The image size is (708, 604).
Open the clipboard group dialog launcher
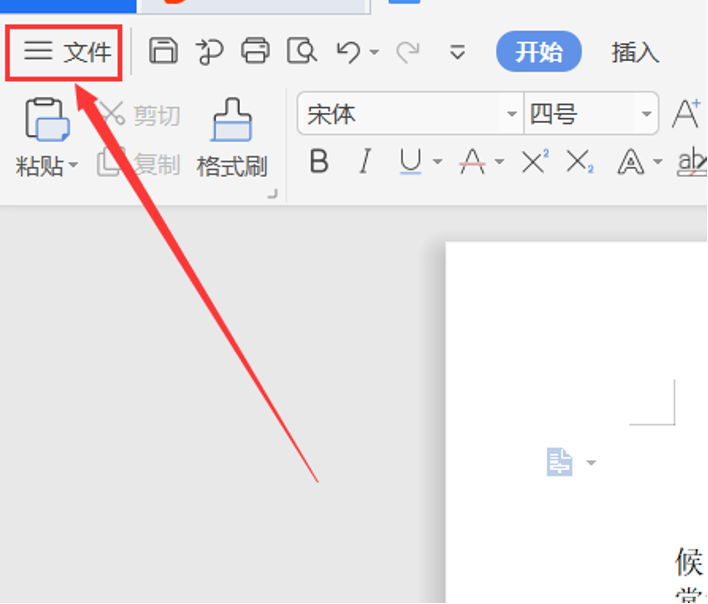273,194
